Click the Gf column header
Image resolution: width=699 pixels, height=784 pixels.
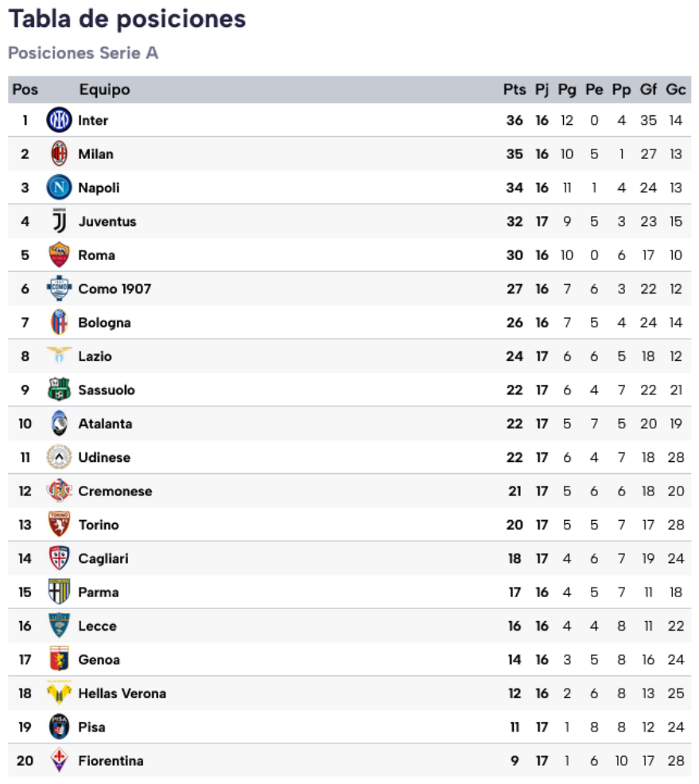(649, 90)
